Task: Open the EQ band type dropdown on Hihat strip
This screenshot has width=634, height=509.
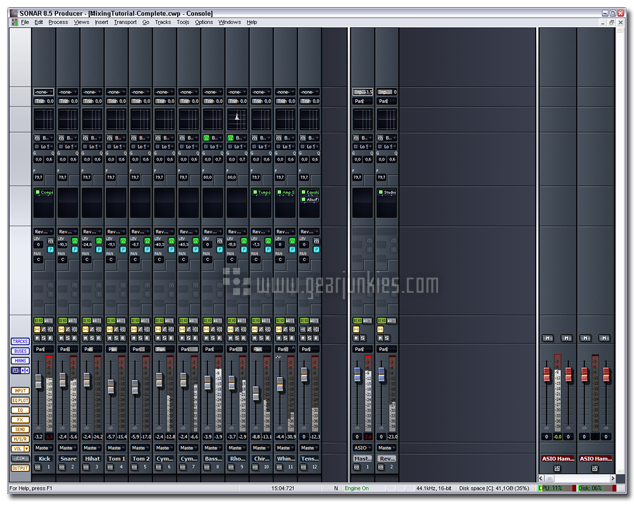Action: point(95,138)
